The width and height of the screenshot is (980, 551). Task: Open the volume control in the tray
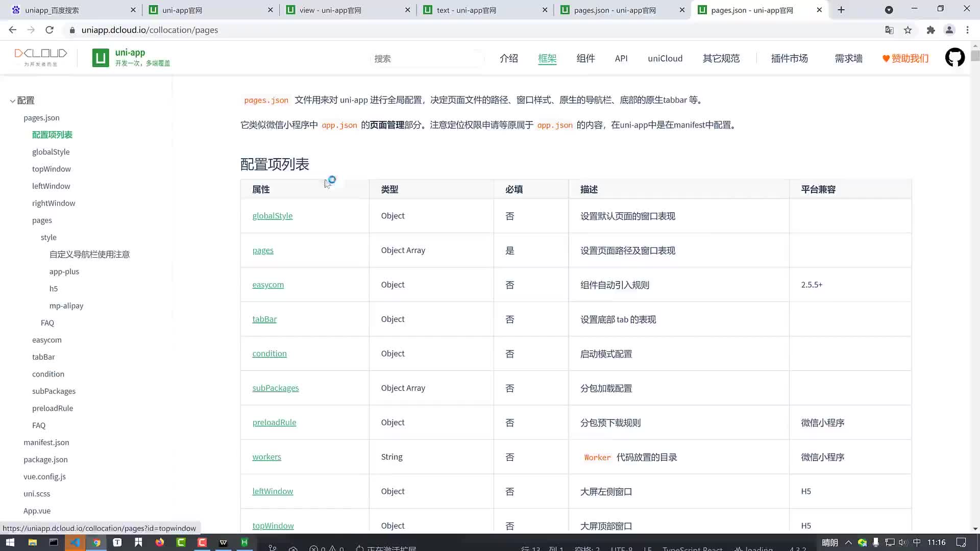(x=903, y=542)
